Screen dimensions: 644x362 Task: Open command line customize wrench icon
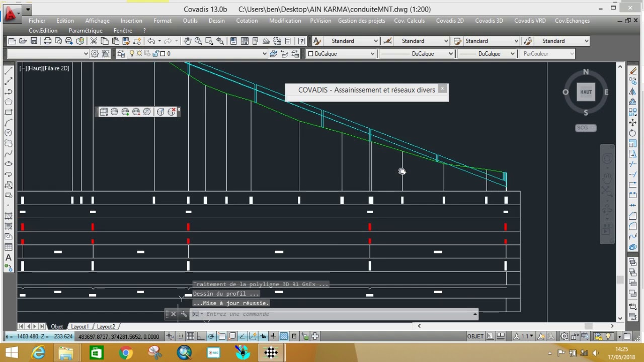point(184,314)
